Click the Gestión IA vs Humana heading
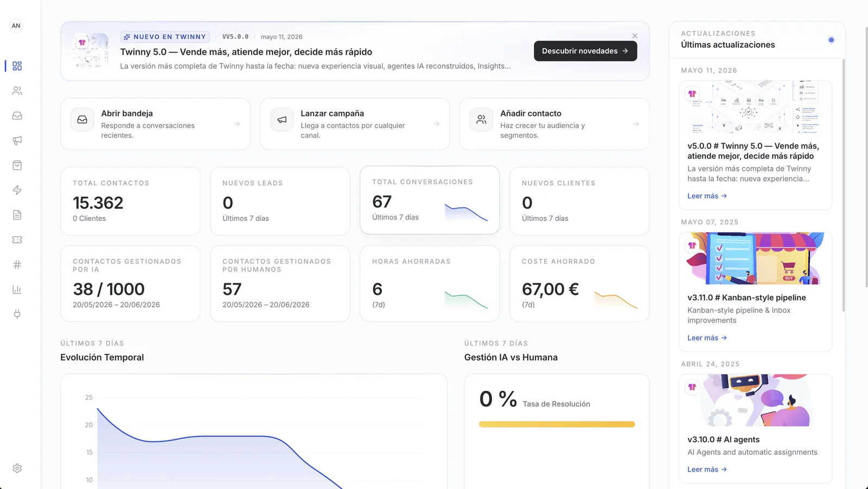868x489 pixels. click(x=511, y=357)
